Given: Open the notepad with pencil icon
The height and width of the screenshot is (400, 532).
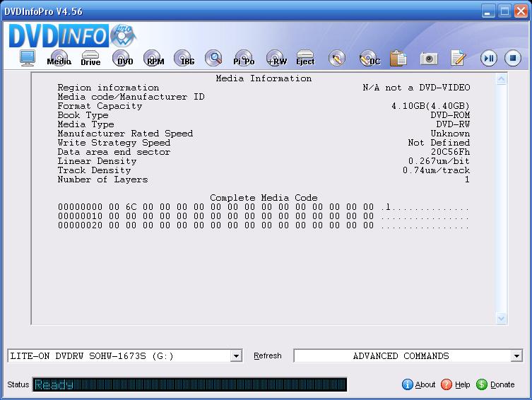Looking at the screenshot, I should click(x=459, y=58).
